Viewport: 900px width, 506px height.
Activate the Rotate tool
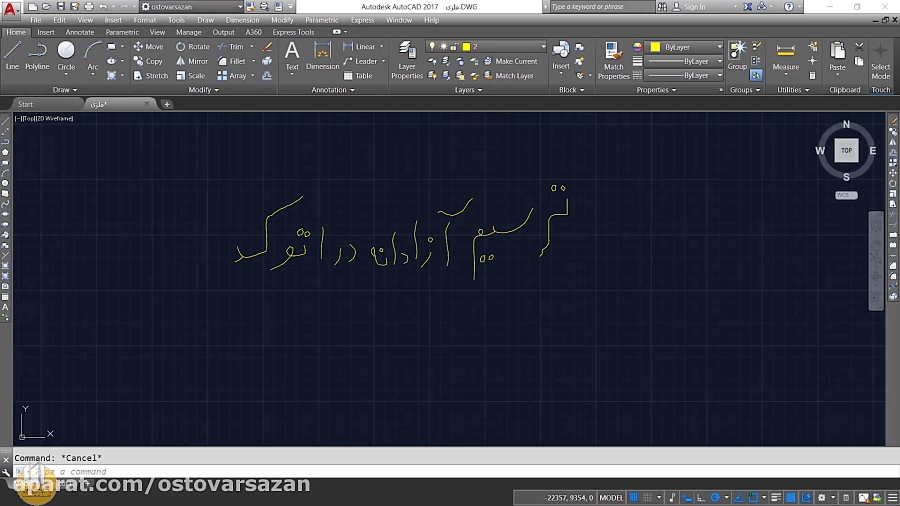click(x=193, y=46)
